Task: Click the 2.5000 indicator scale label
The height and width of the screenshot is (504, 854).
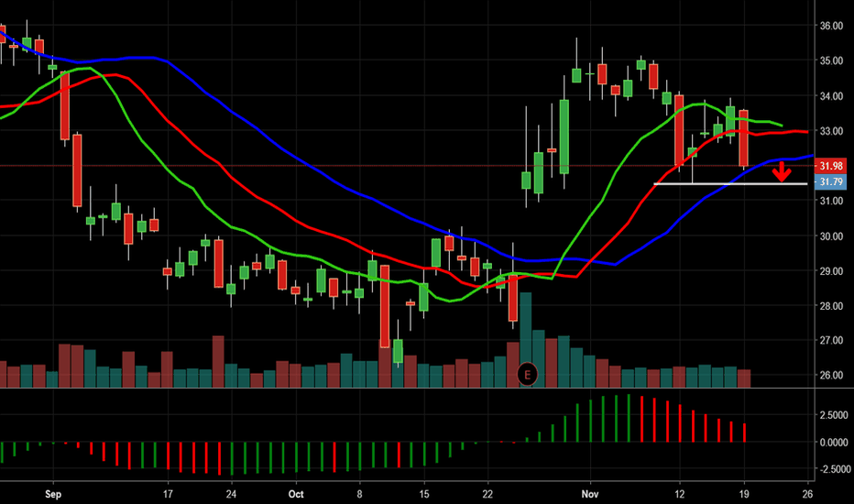Action: click(833, 415)
